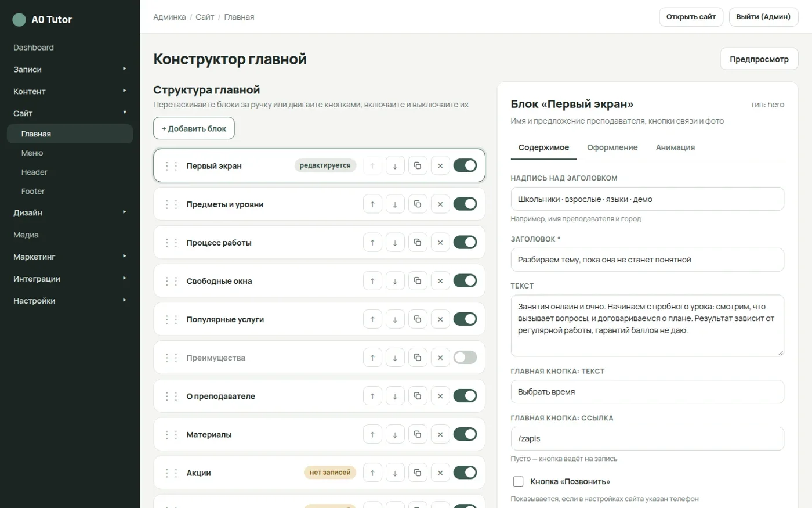The height and width of the screenshot is (508, 812).
Task: Move 'Первый экран' block down
Action: tap(395, 166)
